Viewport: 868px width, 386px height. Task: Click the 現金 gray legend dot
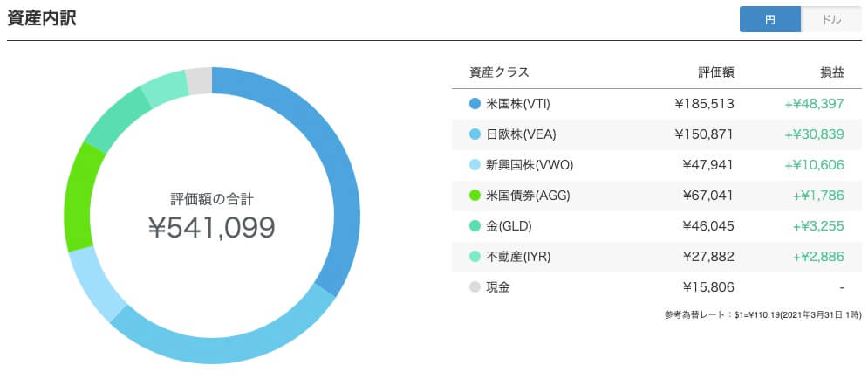475,287
